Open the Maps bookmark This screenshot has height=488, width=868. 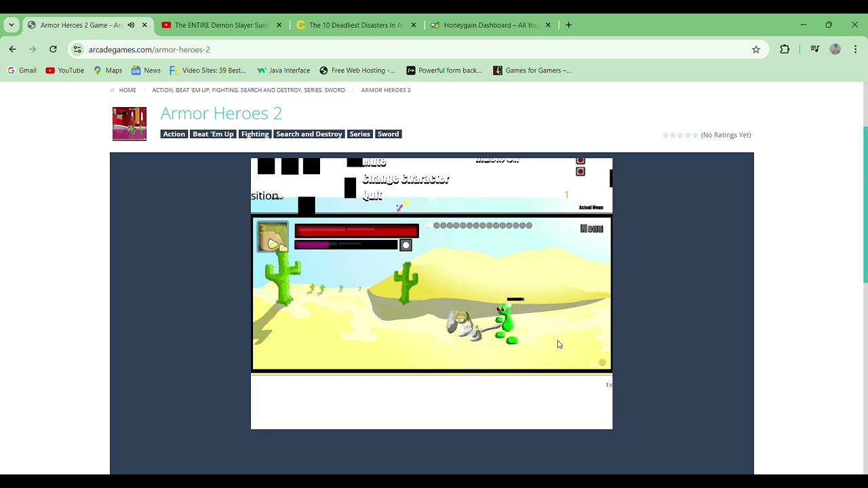click(x=108, y=70)
